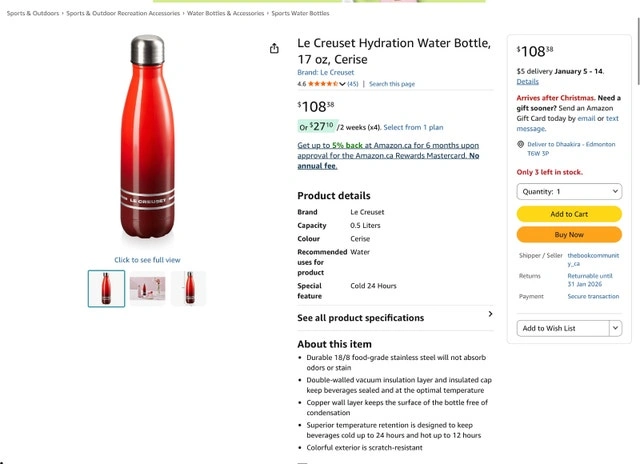Click the Add to Cart button
This screenshot has width=640, height=464.
click(569, 214)
